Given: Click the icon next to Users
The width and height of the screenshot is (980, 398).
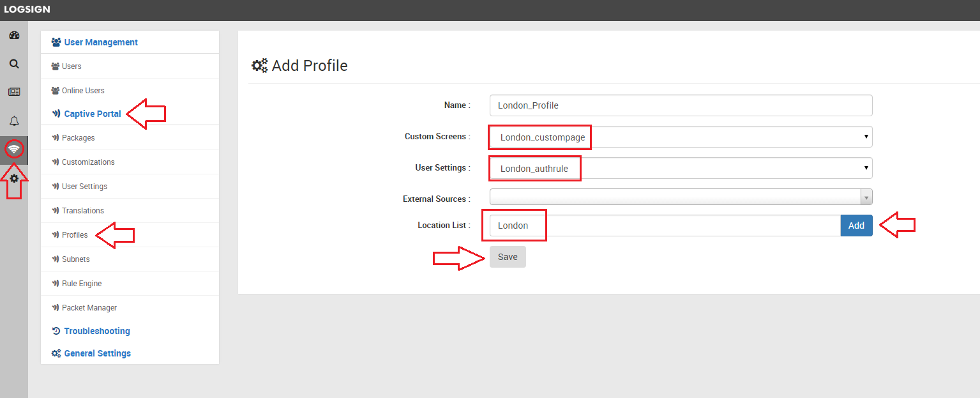Looking at the screenshot, I should point(55,66).
